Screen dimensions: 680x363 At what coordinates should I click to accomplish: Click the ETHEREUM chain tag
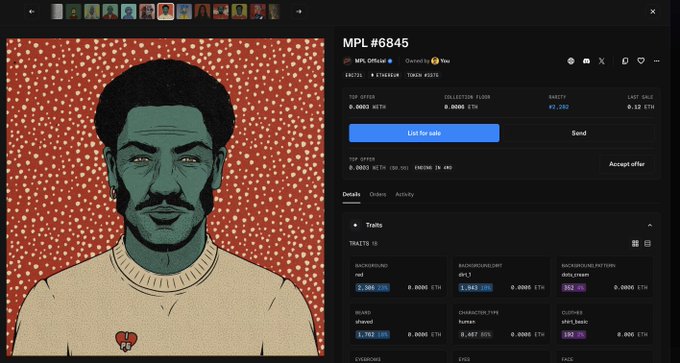[385, 75]
